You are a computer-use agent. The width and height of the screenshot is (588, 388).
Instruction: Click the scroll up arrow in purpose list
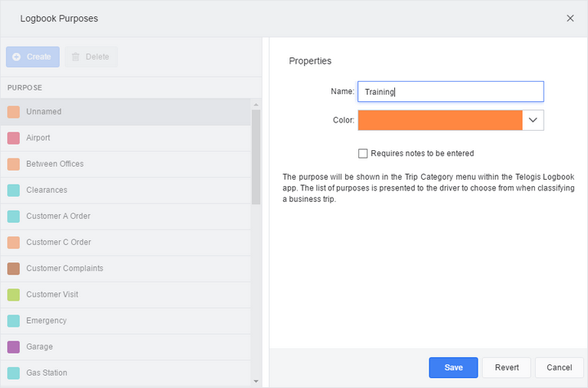256,105
